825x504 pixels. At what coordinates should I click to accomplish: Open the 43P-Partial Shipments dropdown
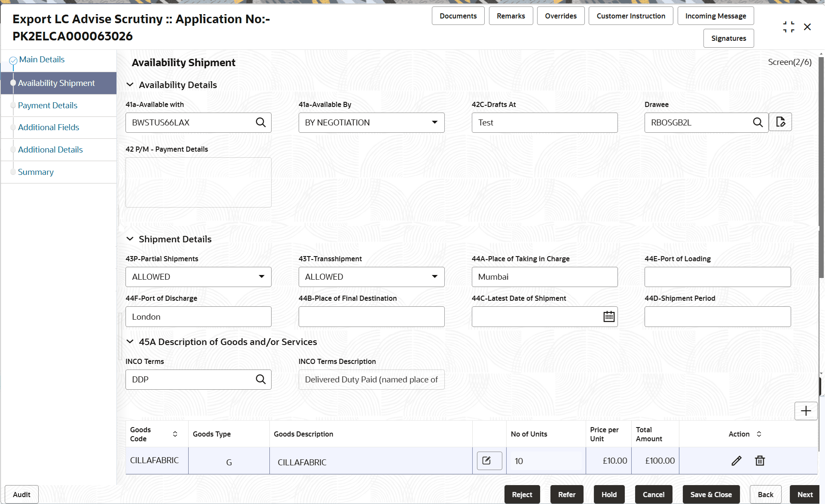[261, 277]
